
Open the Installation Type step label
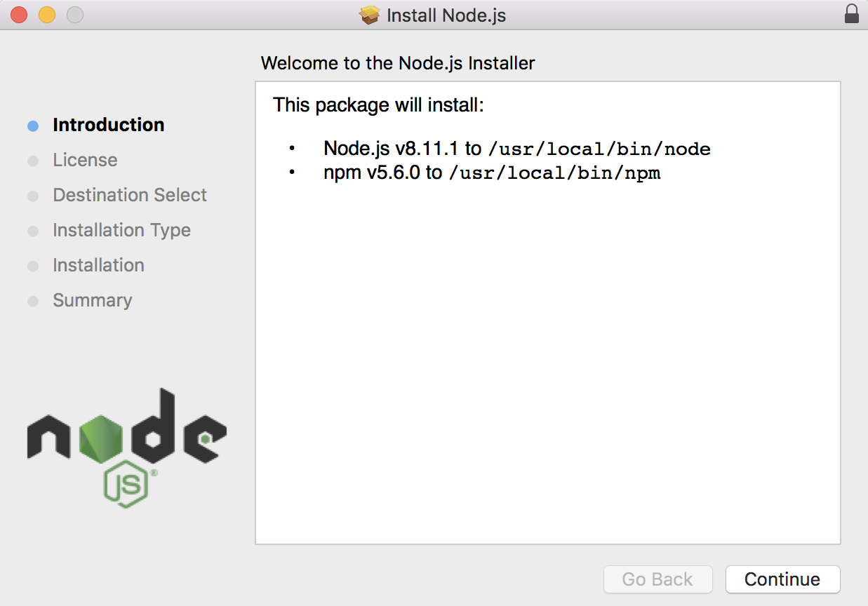(121, 230)
